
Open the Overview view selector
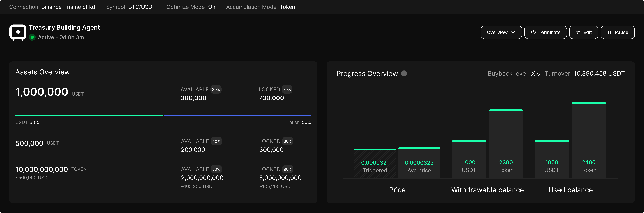(501, 32)
